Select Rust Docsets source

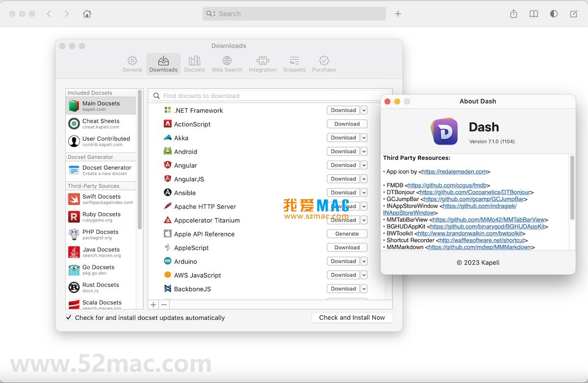(101, 287)
